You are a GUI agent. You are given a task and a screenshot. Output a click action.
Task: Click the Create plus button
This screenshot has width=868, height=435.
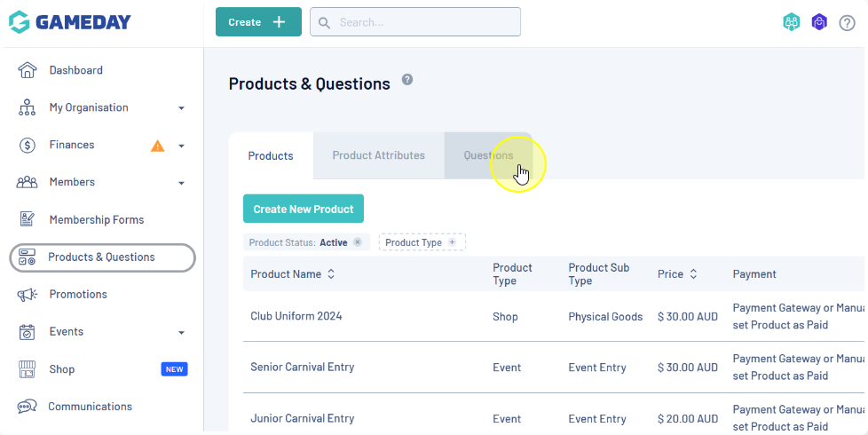(258, 22)
